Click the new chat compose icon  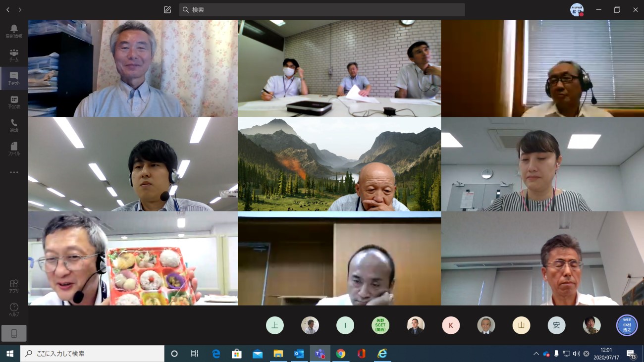(x=167, y=10)
